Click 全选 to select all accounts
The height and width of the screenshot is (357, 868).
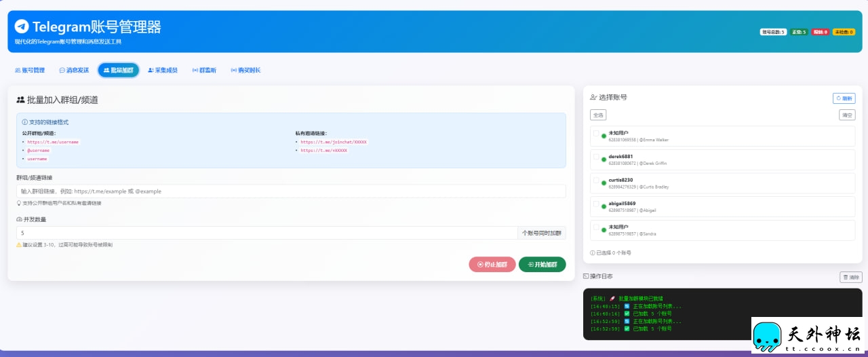point(598,115)
